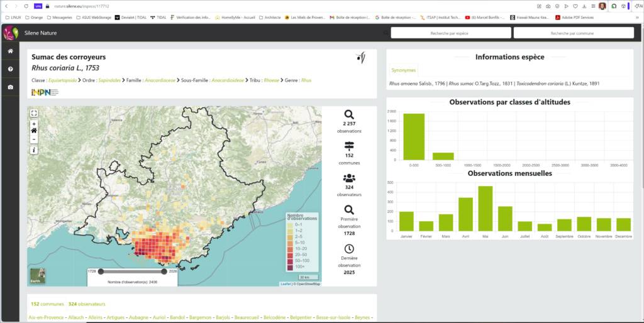Open the 152 communes tab
The height and width of the screenshot is (323, 644).
coord(48,304)
